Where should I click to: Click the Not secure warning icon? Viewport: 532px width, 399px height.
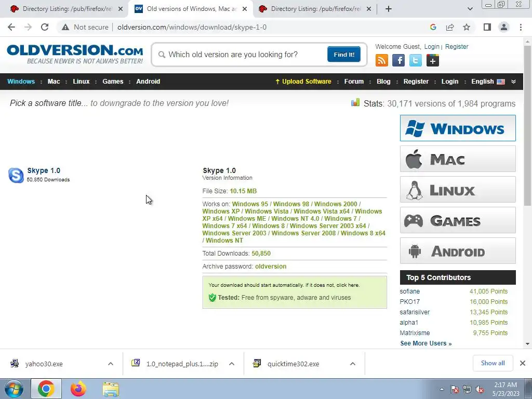point(65,27)
